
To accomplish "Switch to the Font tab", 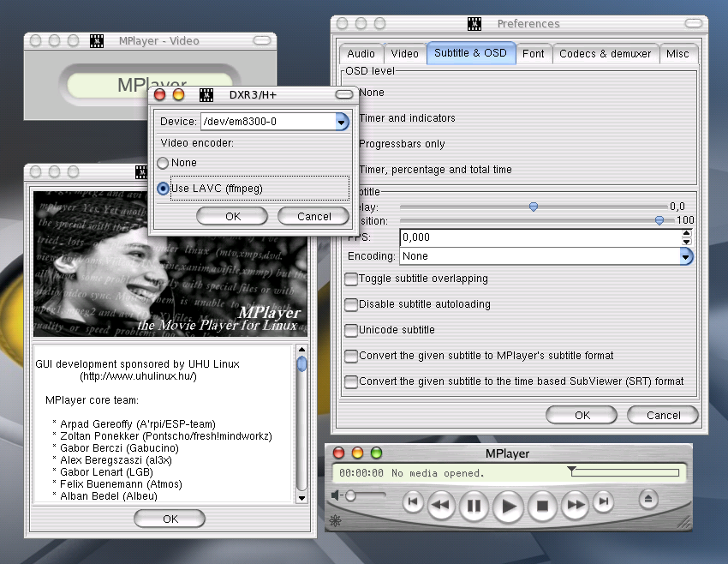I will pos(533,54).
